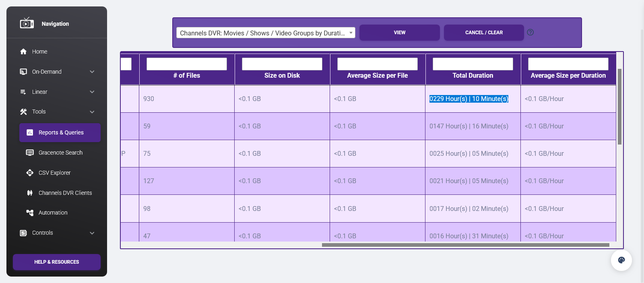Select Reports & Queries menu item
This screenshot has width=644, height=283.
click(x=60, y=132)
